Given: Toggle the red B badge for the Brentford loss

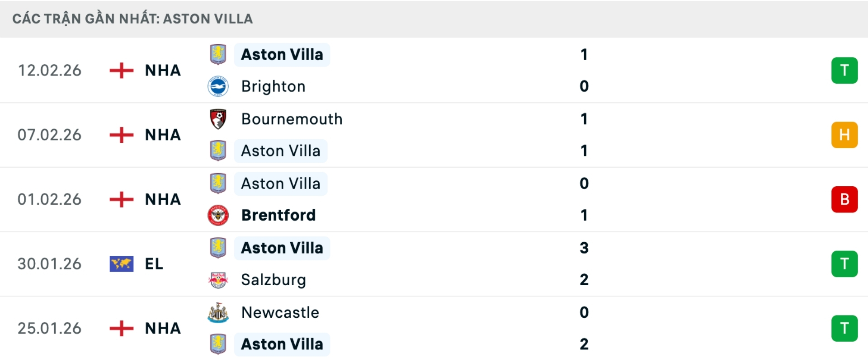Looking at the screenshot, I should [845, 199].
